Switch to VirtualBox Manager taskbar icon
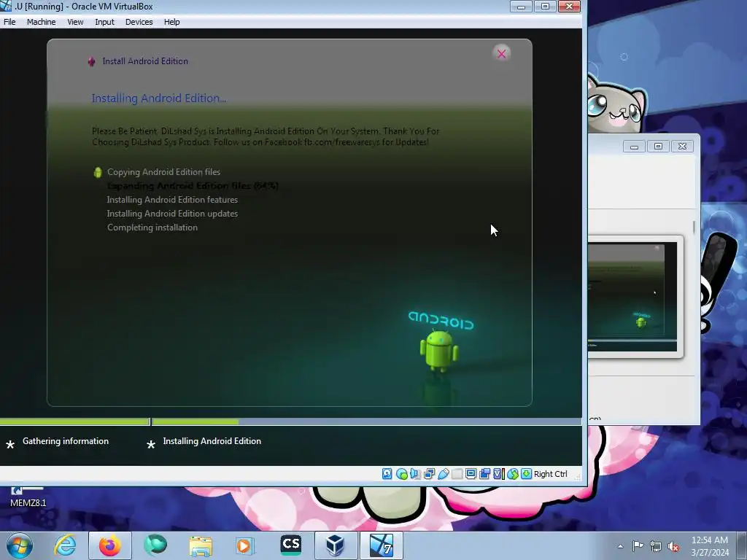This screenshot has width=747, height=560. [336, 545]
